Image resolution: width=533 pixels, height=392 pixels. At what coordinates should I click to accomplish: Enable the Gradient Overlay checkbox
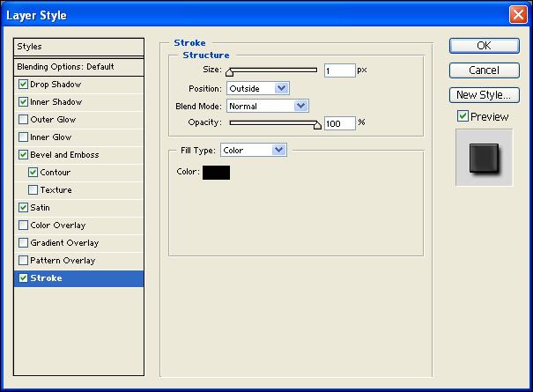coord(23,243)
